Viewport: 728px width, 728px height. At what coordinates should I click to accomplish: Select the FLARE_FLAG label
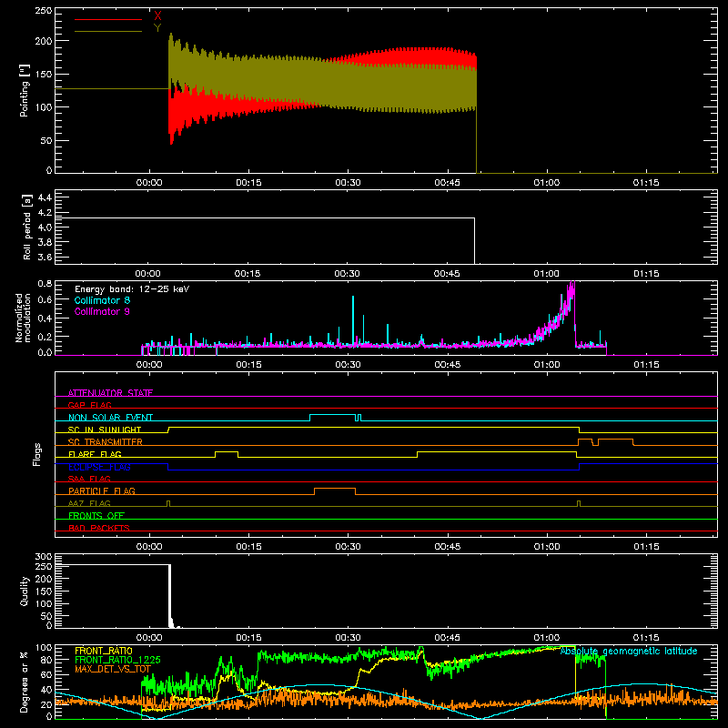coord(95,454)
